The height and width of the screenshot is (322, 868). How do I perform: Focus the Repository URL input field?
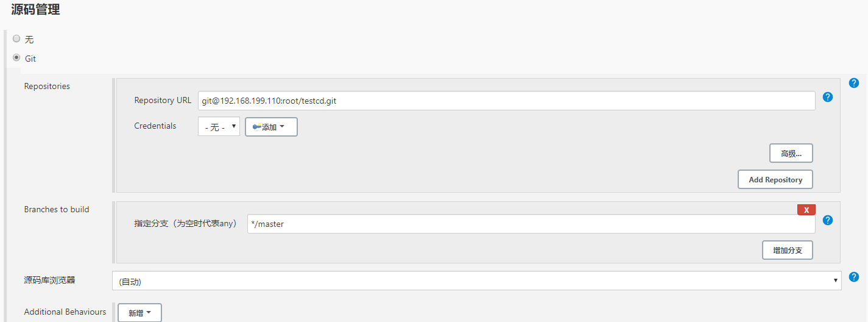(x=506, y=101)
